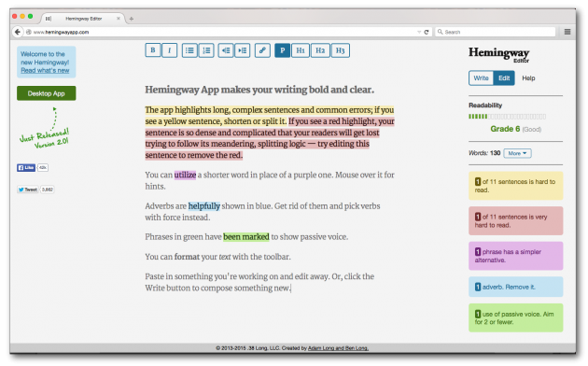Image resolution: width=588 pixels, height=366 pixels.
Task: Reload the page with refresh icon
Action: (x=426, y=32)
